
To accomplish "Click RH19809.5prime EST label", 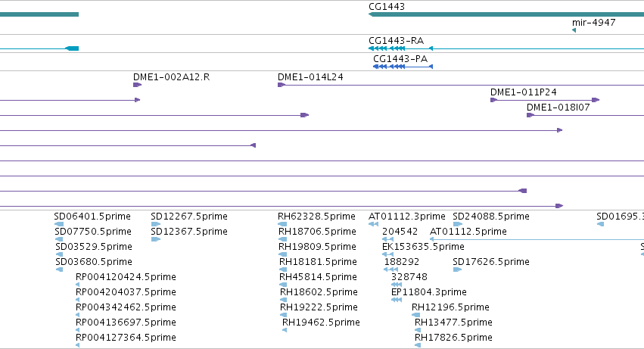I will point(317,247).
